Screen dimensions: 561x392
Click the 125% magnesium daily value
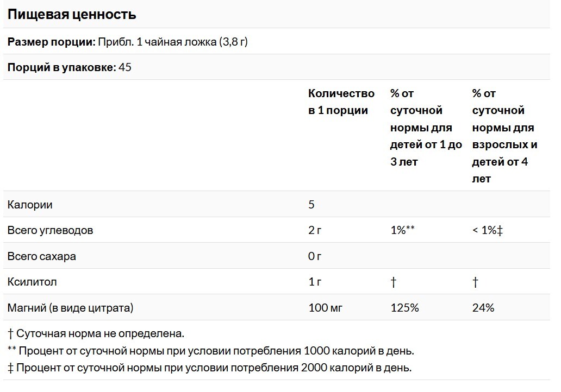(404, 308)
